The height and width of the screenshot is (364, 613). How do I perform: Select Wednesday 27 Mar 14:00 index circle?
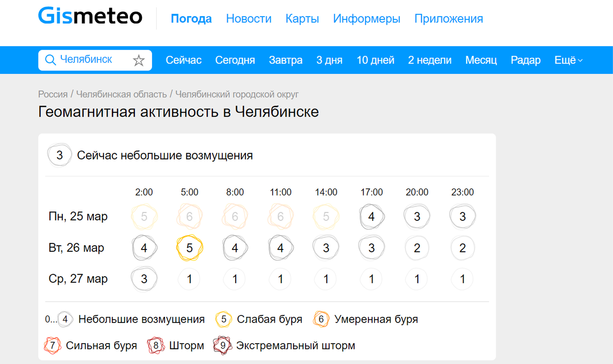326,279
